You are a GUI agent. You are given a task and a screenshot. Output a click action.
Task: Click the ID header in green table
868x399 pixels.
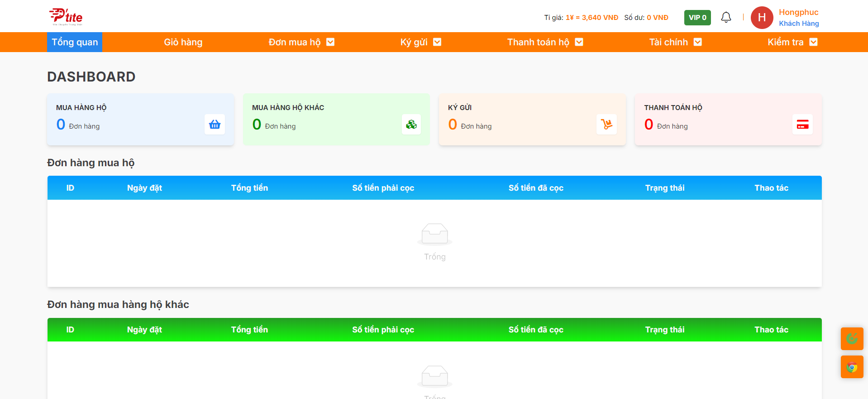[70, 330]
